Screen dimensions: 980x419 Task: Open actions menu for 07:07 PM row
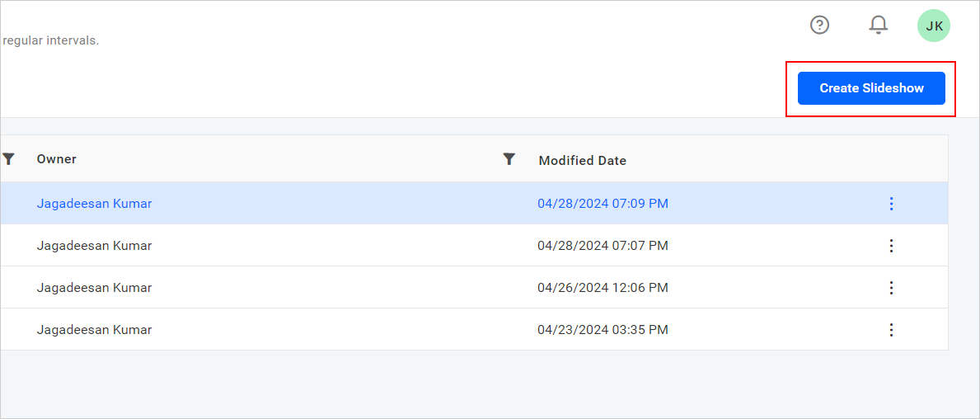pyautogui.click(x=891, y=246)
